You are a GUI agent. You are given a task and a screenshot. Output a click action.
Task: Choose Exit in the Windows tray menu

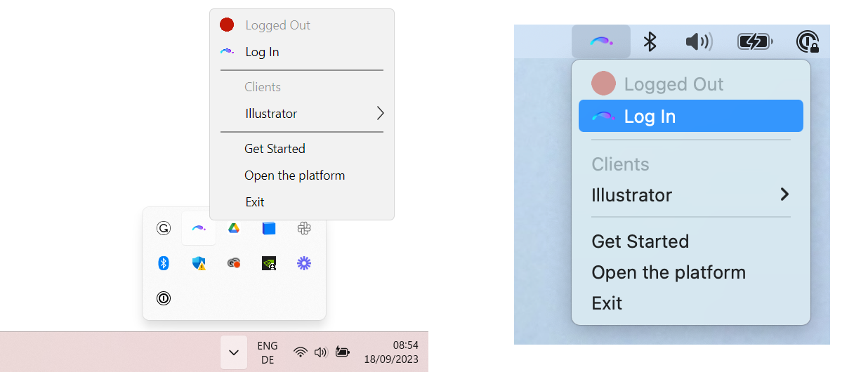(x=255, y=202)
